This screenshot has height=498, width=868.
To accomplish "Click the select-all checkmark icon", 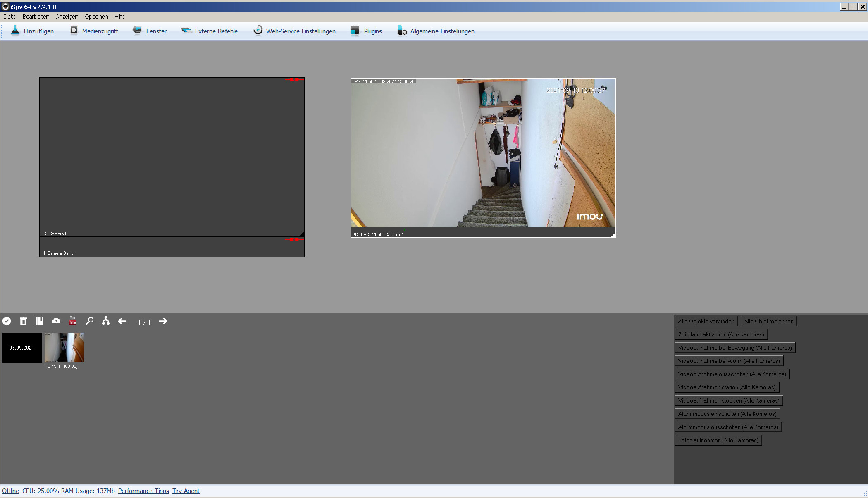I will pos(7,321).
